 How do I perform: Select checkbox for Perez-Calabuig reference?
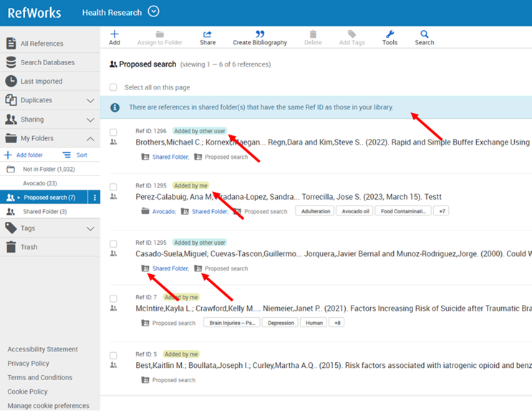pos(113,187)
